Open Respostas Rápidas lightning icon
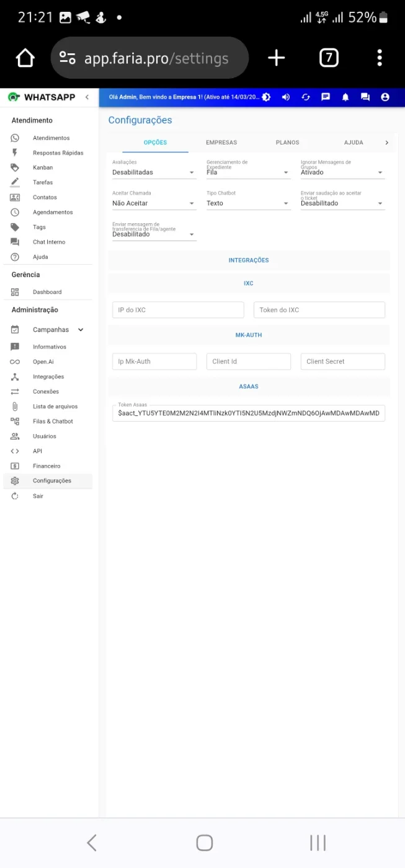 coord(15,153)
